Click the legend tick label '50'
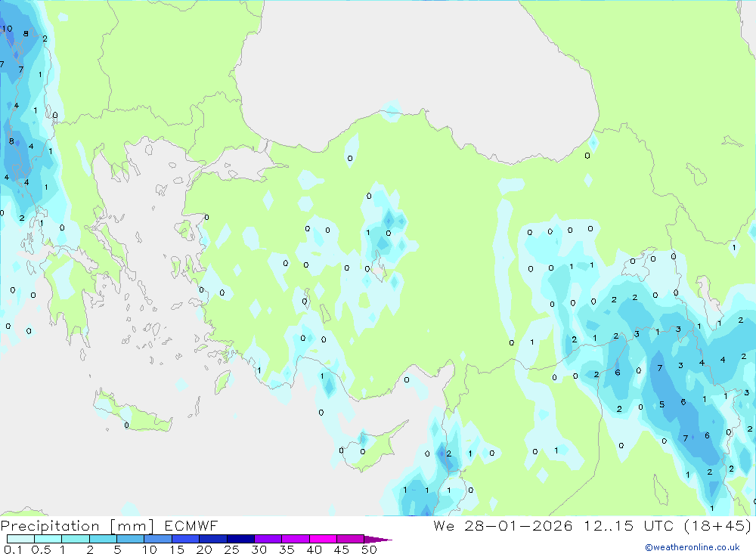 tap(369, 549)
